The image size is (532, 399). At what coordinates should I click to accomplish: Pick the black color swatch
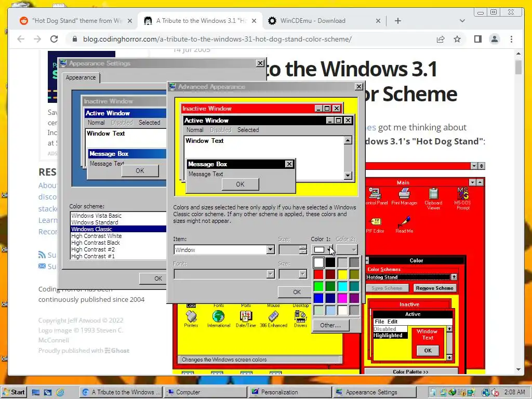tap(330, 262)
